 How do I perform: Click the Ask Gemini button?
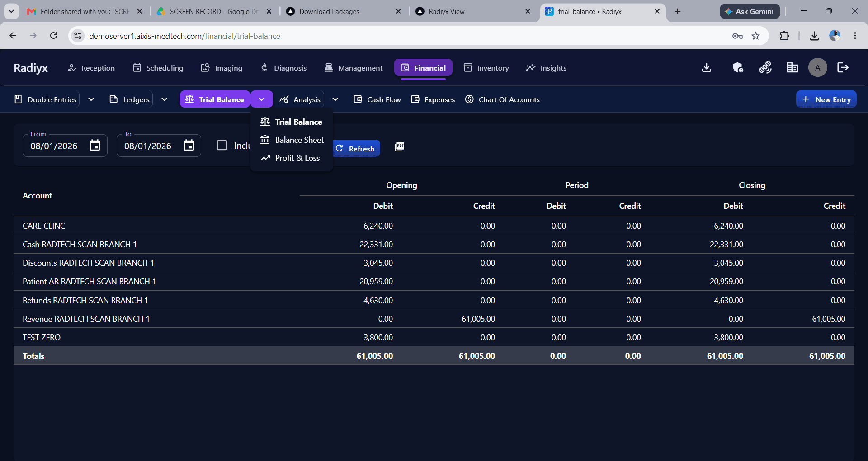[x=750, y=11]
